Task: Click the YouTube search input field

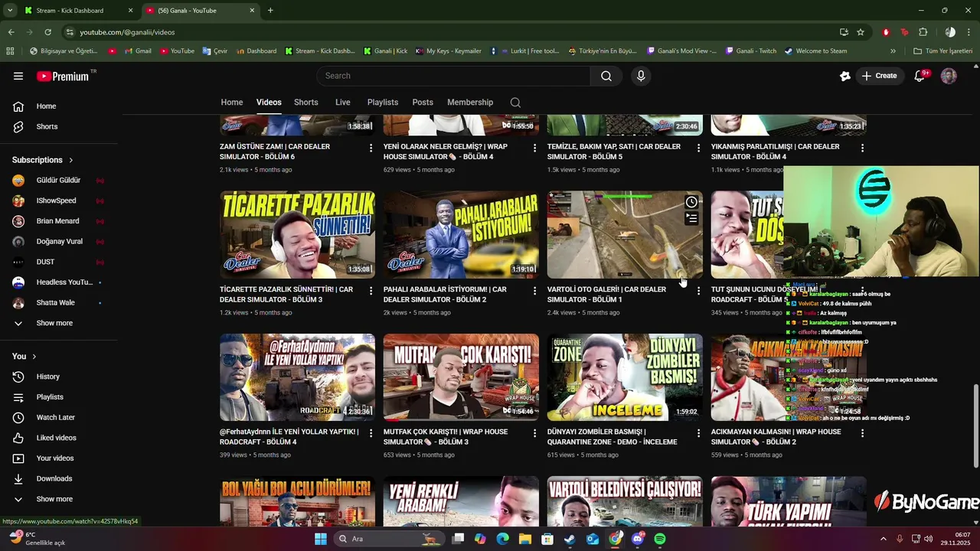Action: [453, 76]
